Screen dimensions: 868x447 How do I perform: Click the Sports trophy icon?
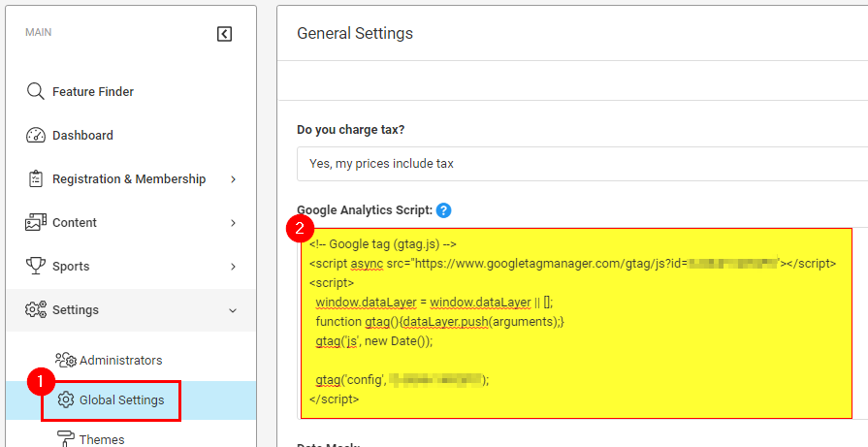coord(36,266)
